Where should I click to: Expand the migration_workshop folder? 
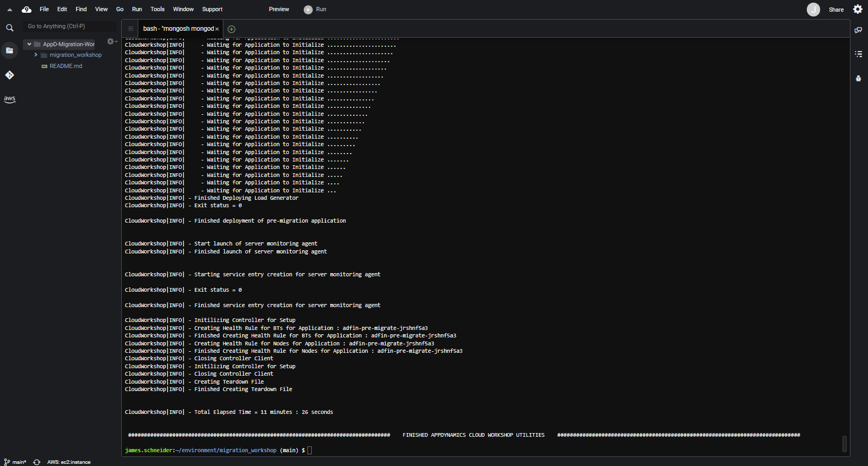(36, 55)
